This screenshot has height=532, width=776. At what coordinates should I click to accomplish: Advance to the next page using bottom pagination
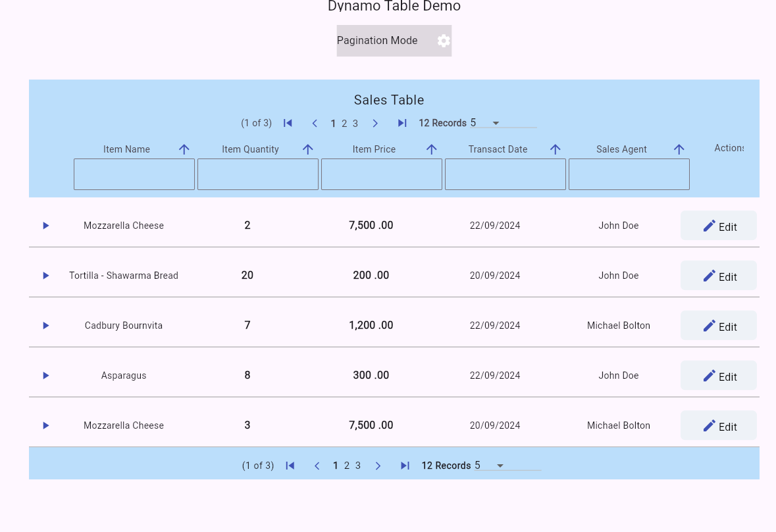(378, 466)
